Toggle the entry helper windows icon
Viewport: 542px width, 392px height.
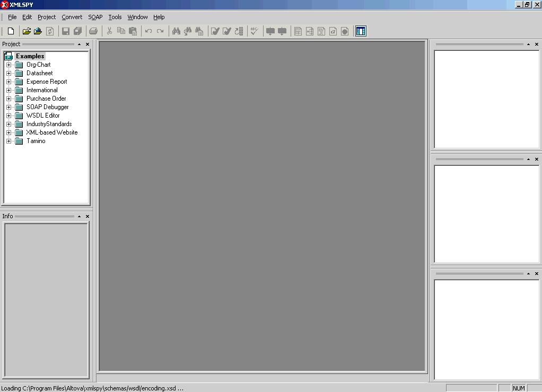click(x=361, y=31)
